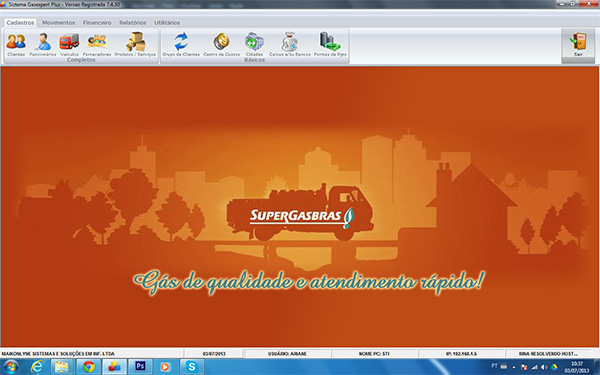Click MAIKONLYNE SISTEMAS status bar text
The width and height of the screenshot is (600, 375).
pos(58,354)
